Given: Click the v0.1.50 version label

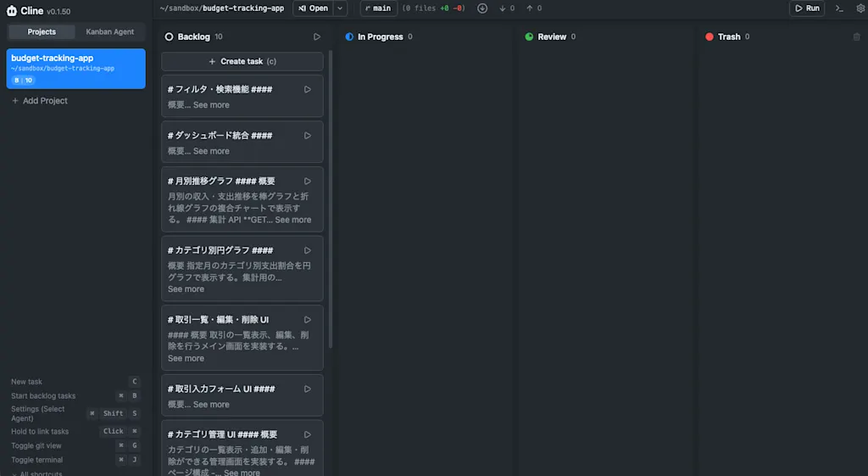Looking at the screenshot, I should [58, 12].
